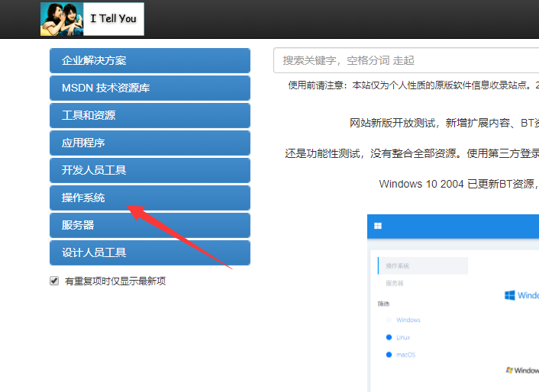Toggle the macOS filter dot in preview

[x=389, y=355]
